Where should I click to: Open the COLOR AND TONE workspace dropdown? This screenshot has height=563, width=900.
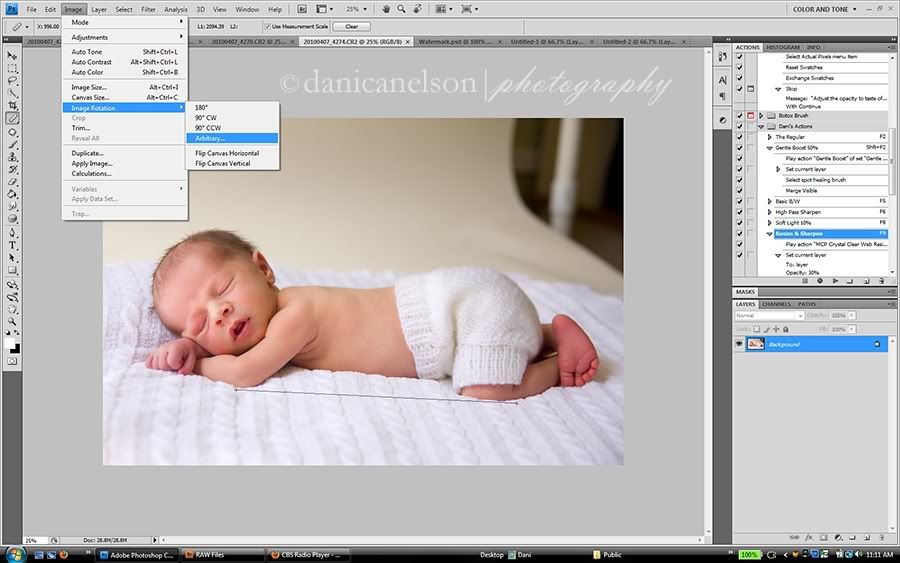(824, 9)
